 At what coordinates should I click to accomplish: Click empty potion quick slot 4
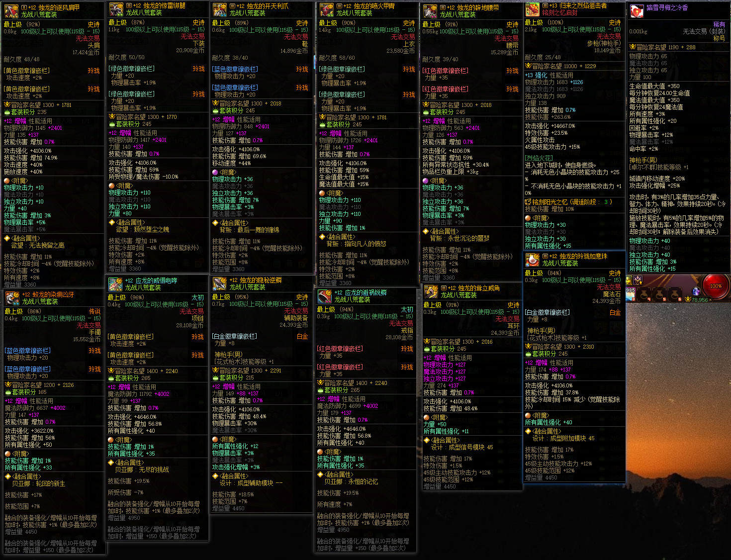[644, 294]
